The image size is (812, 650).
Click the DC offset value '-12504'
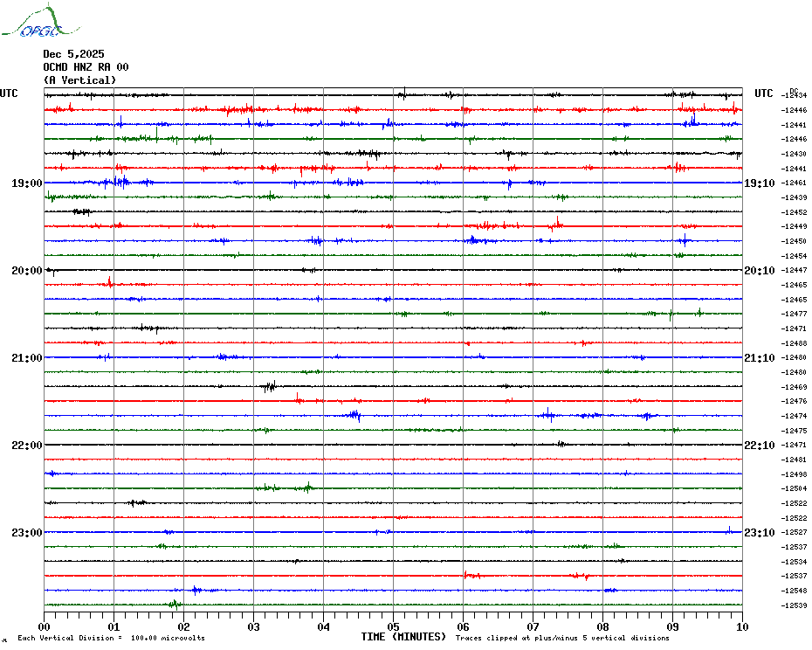click(x=794, y=488)
